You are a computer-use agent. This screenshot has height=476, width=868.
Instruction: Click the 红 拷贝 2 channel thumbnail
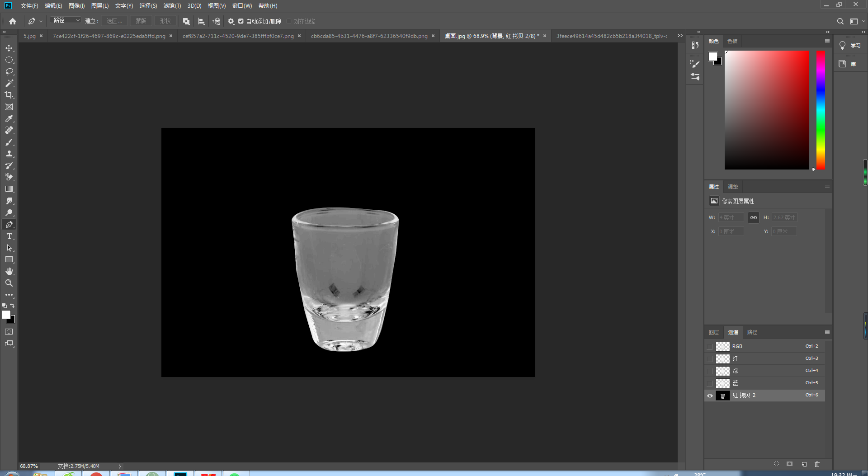(x=722, y=396)
